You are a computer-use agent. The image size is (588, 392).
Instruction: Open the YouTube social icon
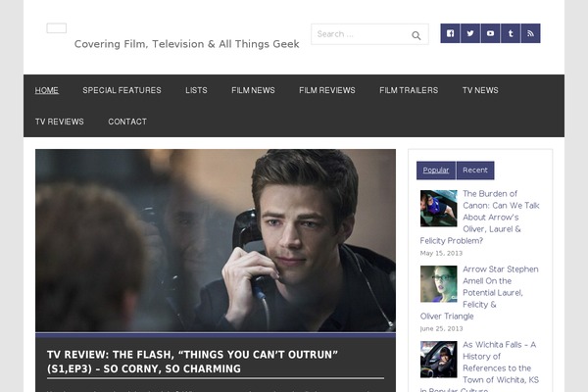tap(490, 33)
